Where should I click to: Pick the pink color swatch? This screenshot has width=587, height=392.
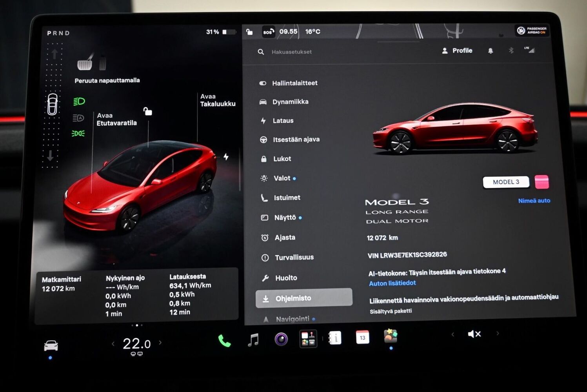click(542, 182)
